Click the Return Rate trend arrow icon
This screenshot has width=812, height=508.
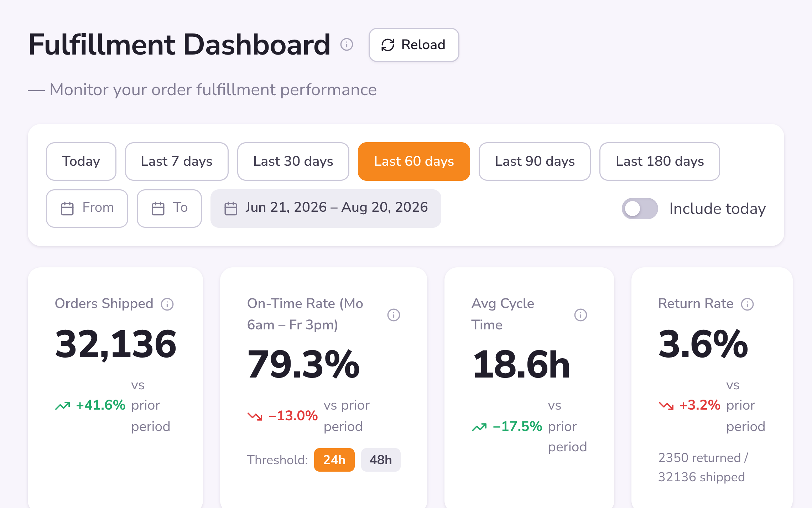[x=666, y=406]
